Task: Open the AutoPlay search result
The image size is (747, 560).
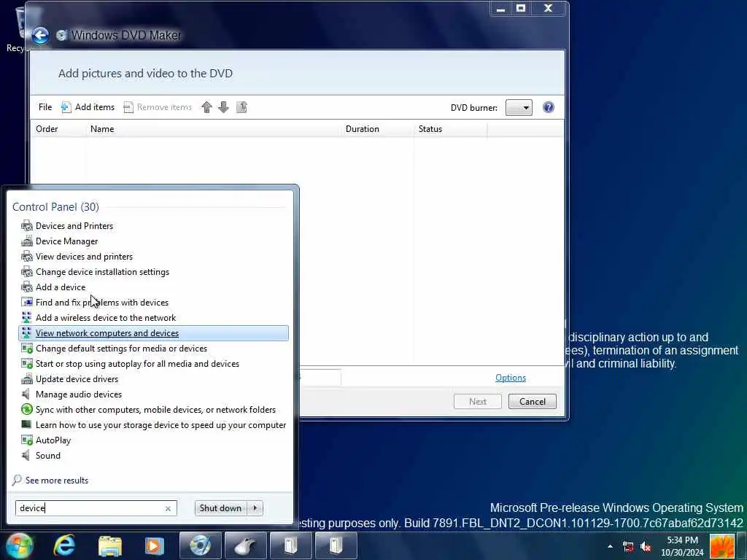Action: point(153,440)
